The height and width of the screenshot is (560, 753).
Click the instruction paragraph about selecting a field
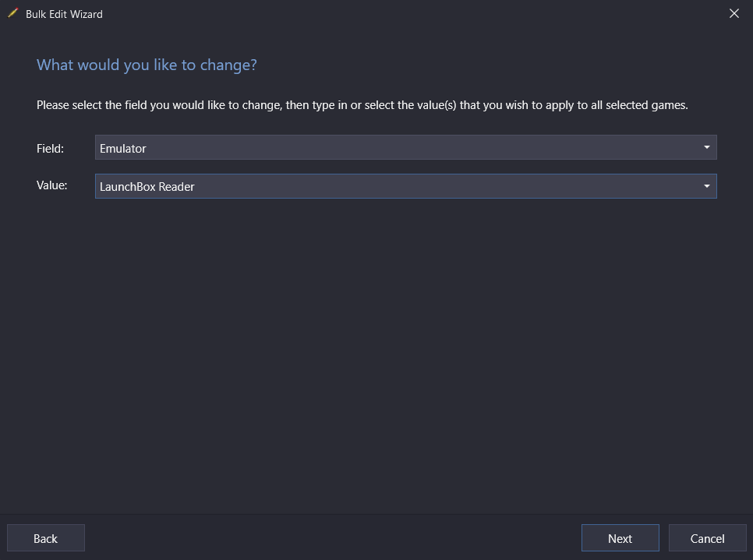(x=362, y=105)
